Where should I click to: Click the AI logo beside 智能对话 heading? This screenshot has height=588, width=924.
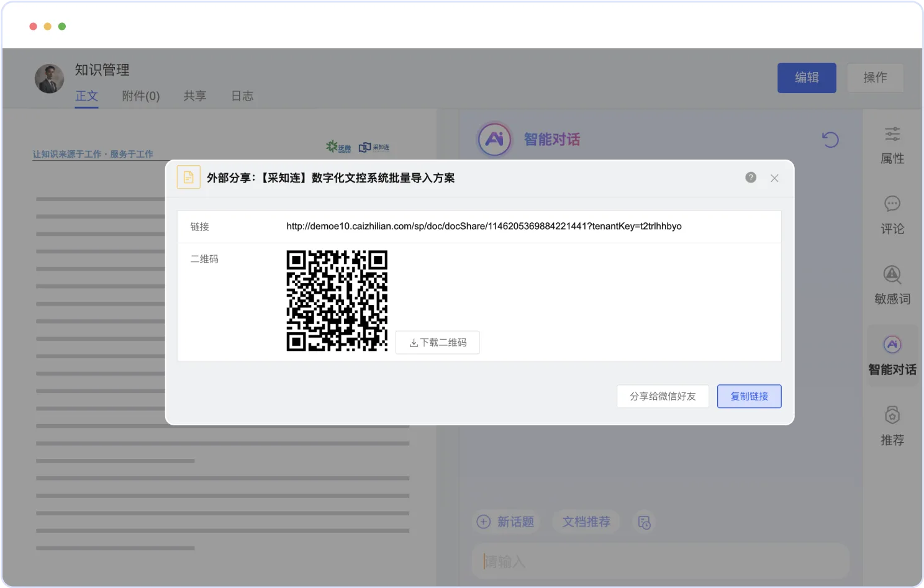coord(494,139)
